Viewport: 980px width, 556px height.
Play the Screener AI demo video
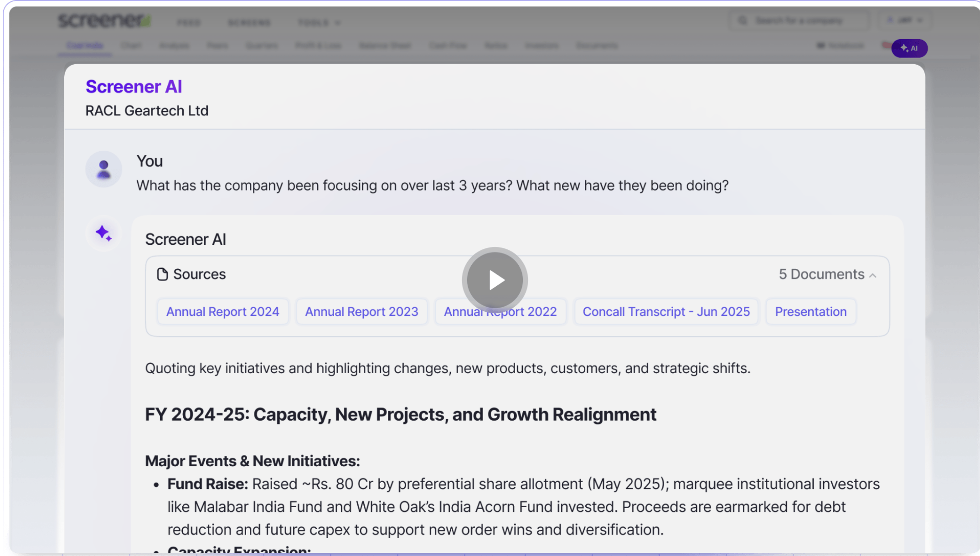[495, 280]
